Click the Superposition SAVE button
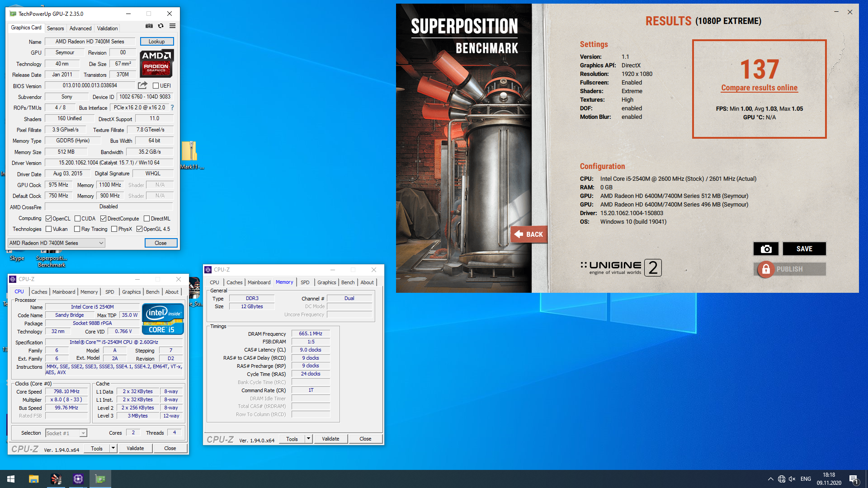868x488 pixels. point(804,249)
